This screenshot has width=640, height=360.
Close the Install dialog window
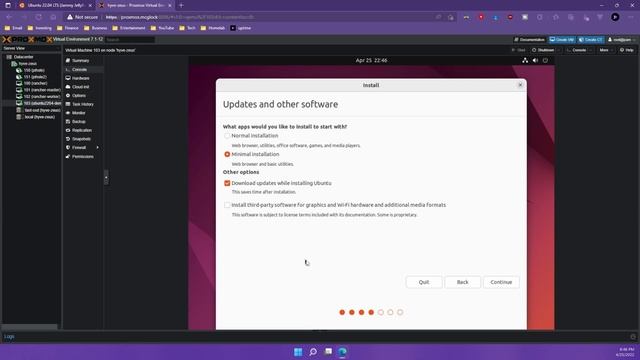pos(520,85)
